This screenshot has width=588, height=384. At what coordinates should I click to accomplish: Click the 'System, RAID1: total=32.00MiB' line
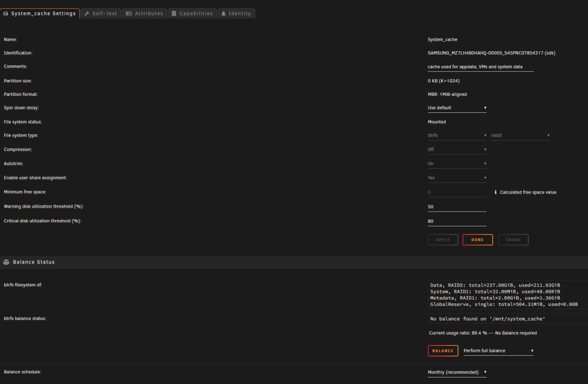[x=495, y=292]
